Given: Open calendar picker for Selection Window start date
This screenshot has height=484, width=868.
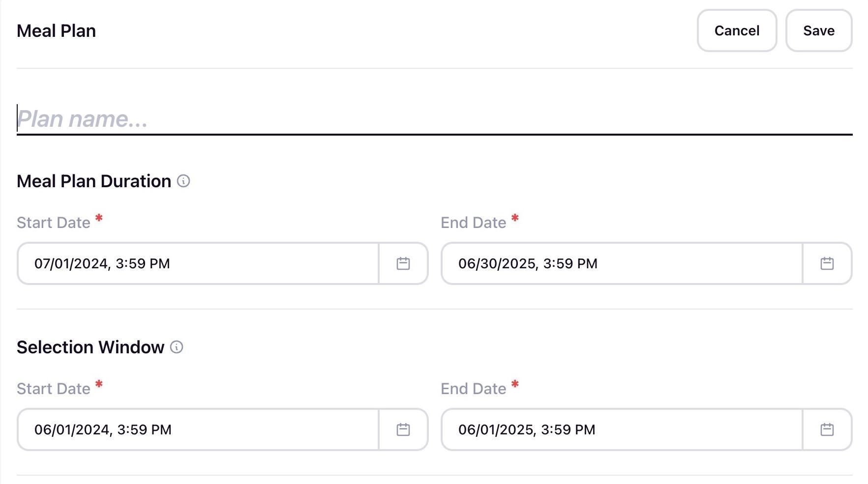Looking at the screenshot, I should pyautogui.click(x=403, y=429).
